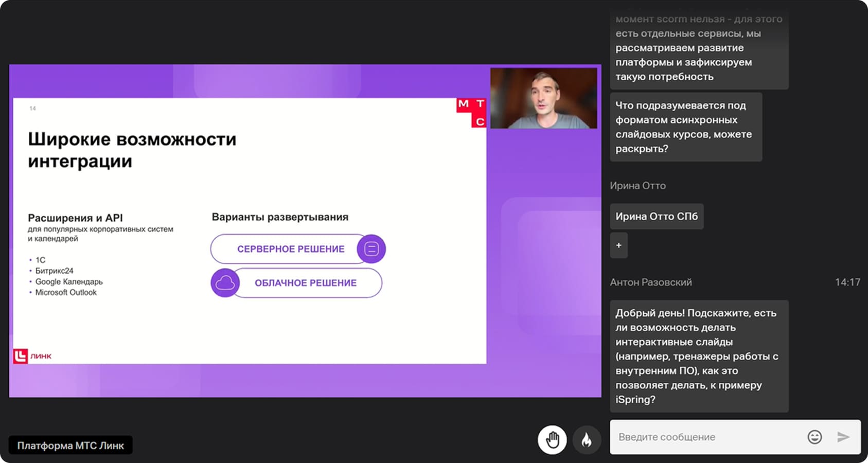868x463 pixels.
Task: Click the ОБЛАЧНОЕ РЕШЕНИЕ button on the slide
Action: 305,282
